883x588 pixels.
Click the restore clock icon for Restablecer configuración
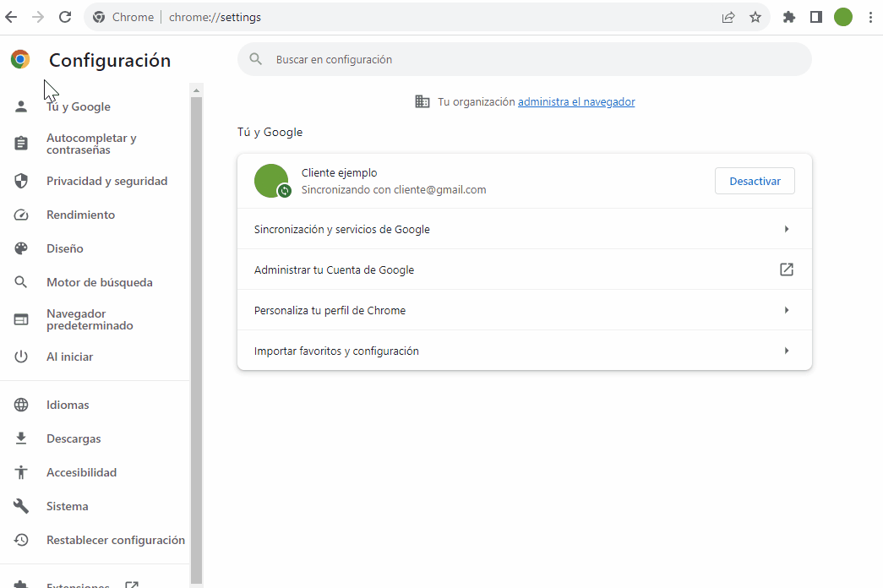[x=21, y=540]
